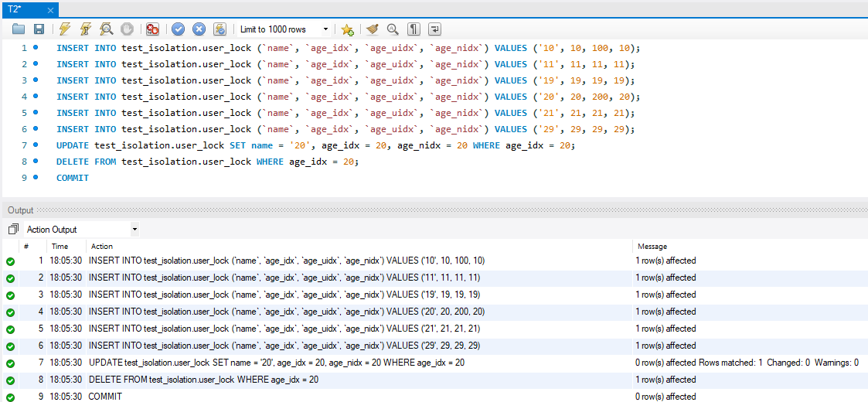This screenshot has height=402, width=868.
Task: Click the line 7 statement marker dot
Action: [x=36, y=145]
